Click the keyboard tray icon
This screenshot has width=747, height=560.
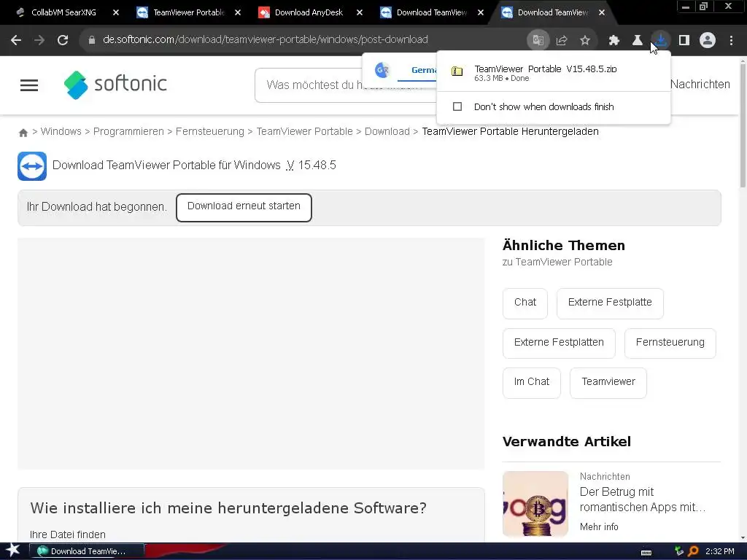click(646, 552)
